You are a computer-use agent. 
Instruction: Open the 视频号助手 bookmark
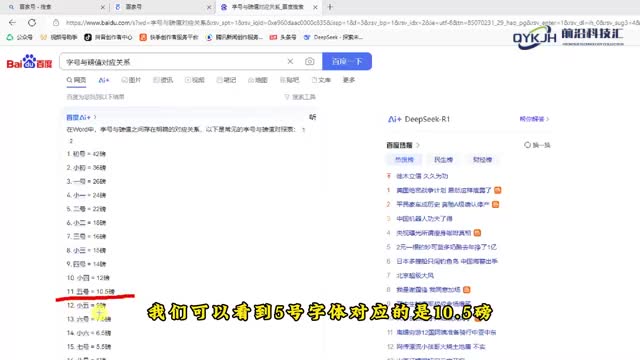59,37
